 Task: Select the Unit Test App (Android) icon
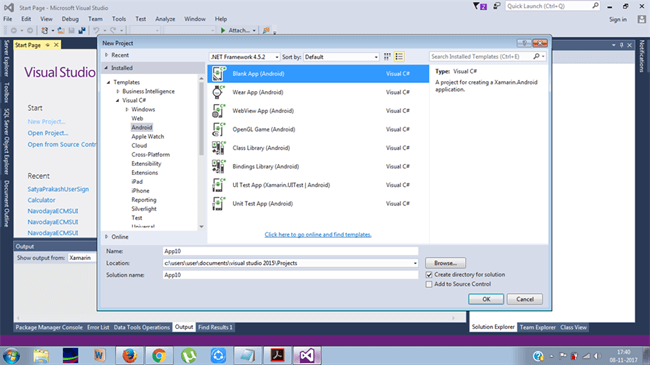click(218, 204)
